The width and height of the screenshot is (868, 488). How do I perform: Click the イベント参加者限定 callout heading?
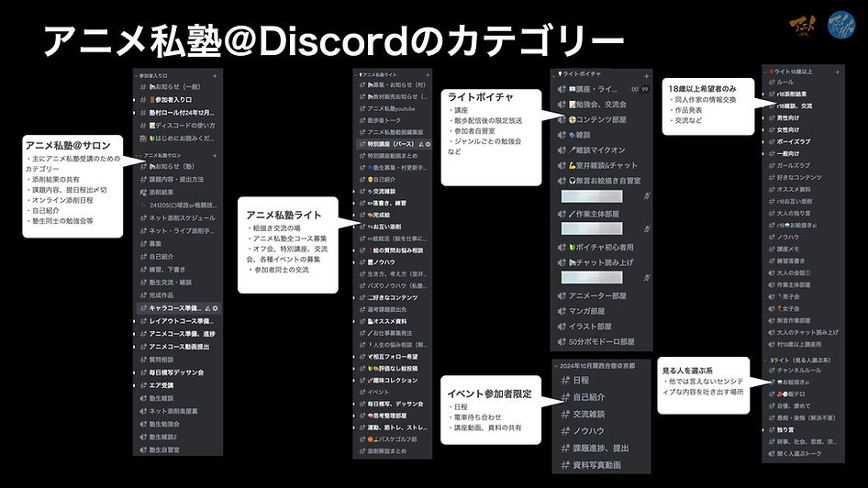tap(489, 394)
